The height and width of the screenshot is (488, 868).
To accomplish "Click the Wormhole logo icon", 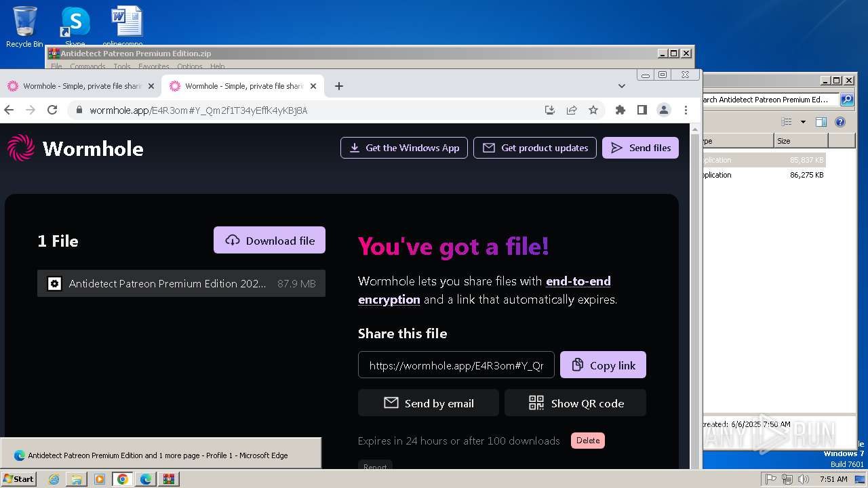I will coord(20,148).
